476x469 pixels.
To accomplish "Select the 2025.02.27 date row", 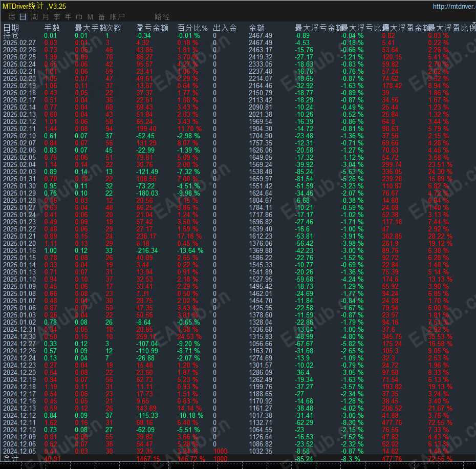I will 19,43.
